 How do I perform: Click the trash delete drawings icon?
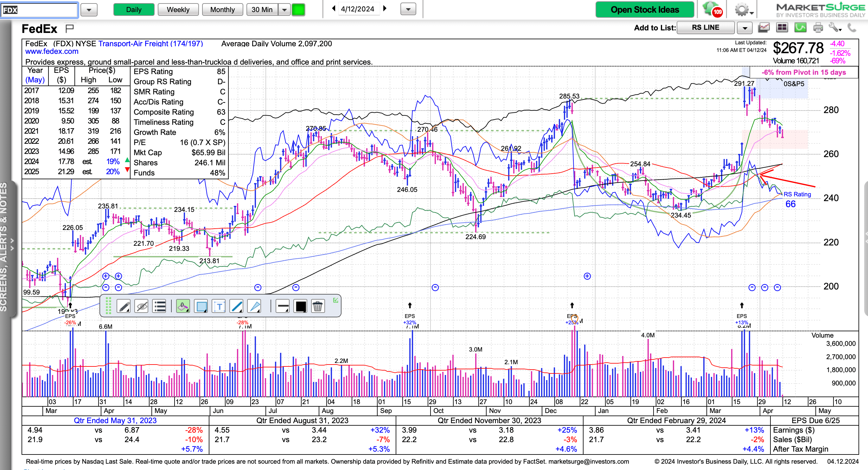point(317,306)
